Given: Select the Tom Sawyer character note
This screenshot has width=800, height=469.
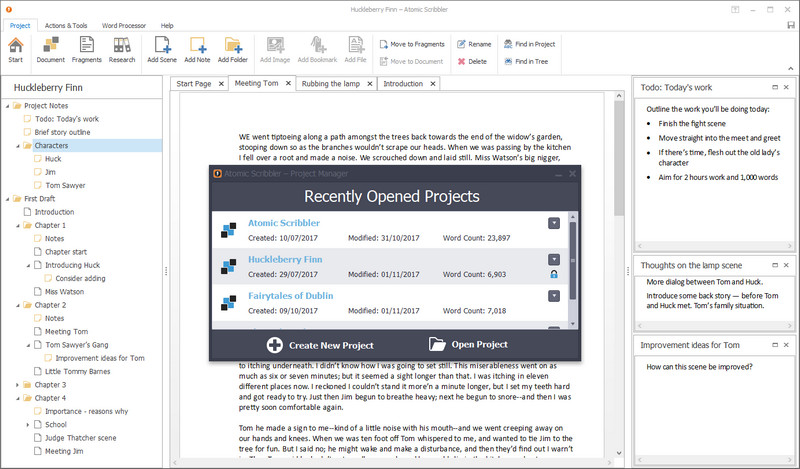Looking at the screenshot, I should [65, 185].
